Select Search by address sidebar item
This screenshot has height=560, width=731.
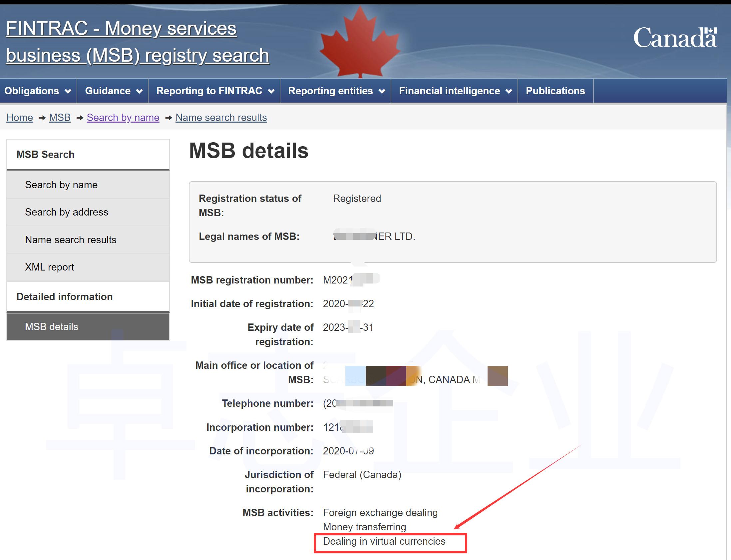[67, 212]
